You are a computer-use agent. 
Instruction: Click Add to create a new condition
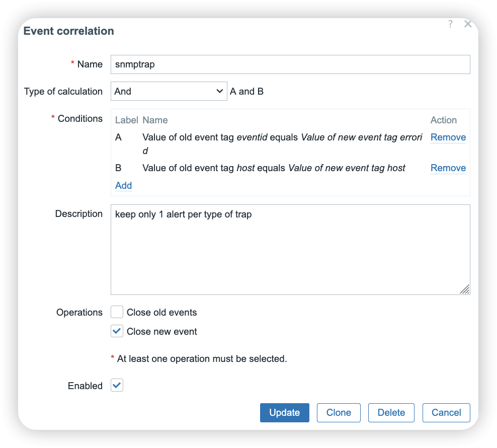pos(123,185)
